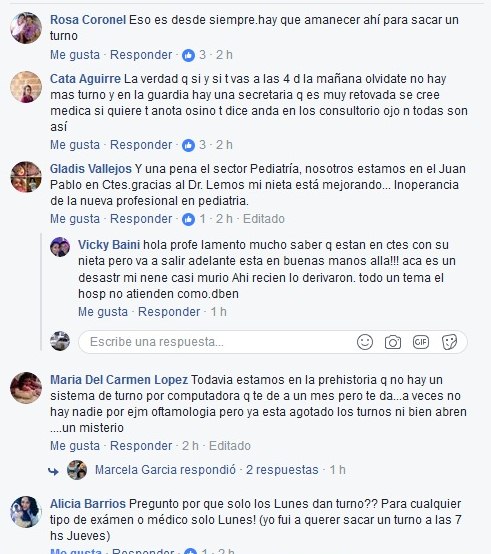This screenshot has width=491, height=554.
Task: Click Responder under Cata Aguirre's comment
Action: click(141, 145)
